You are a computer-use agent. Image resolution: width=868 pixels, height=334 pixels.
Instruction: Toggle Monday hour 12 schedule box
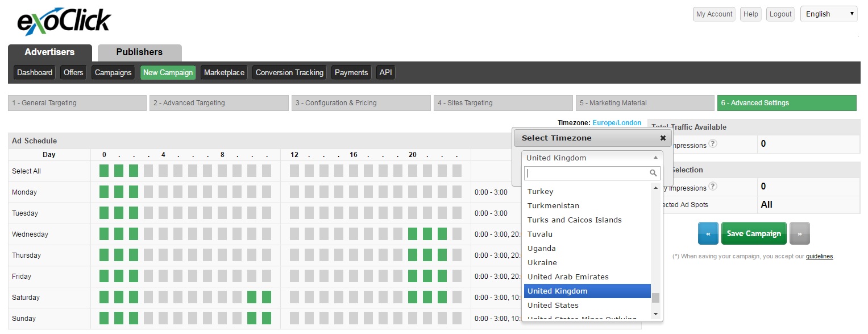[x=294, y=192]
